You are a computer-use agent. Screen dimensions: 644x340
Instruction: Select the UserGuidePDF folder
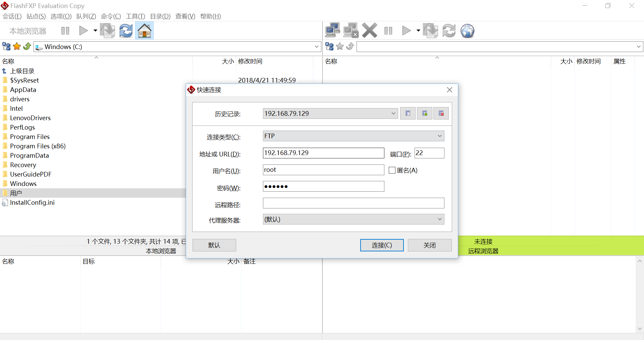pyautogui.click(x=31, y=174)
